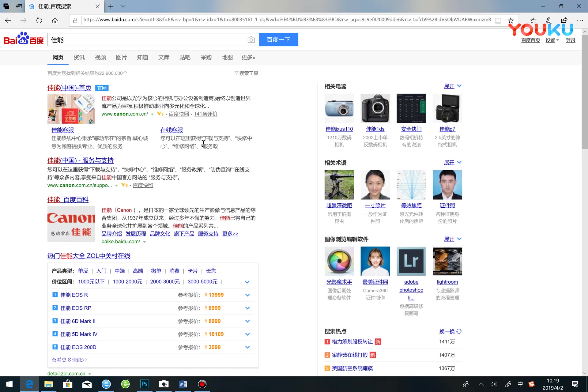Open Word from taskbar

[183, 384]
